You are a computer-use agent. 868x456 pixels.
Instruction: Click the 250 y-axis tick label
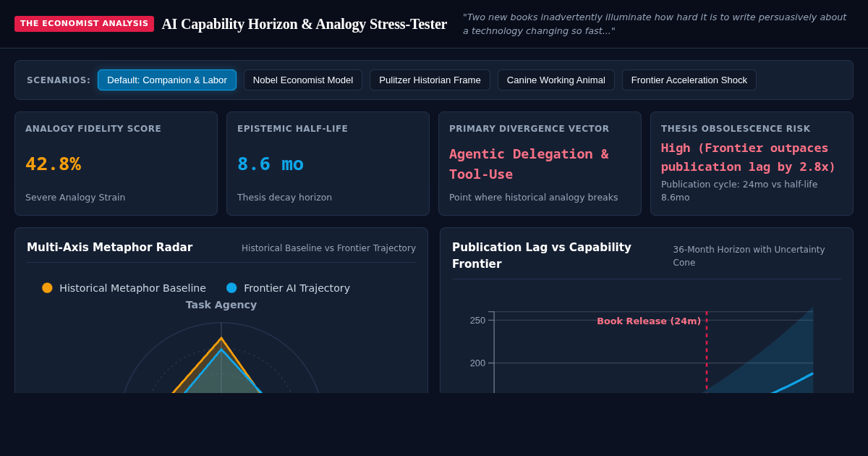tap(477, 321)
